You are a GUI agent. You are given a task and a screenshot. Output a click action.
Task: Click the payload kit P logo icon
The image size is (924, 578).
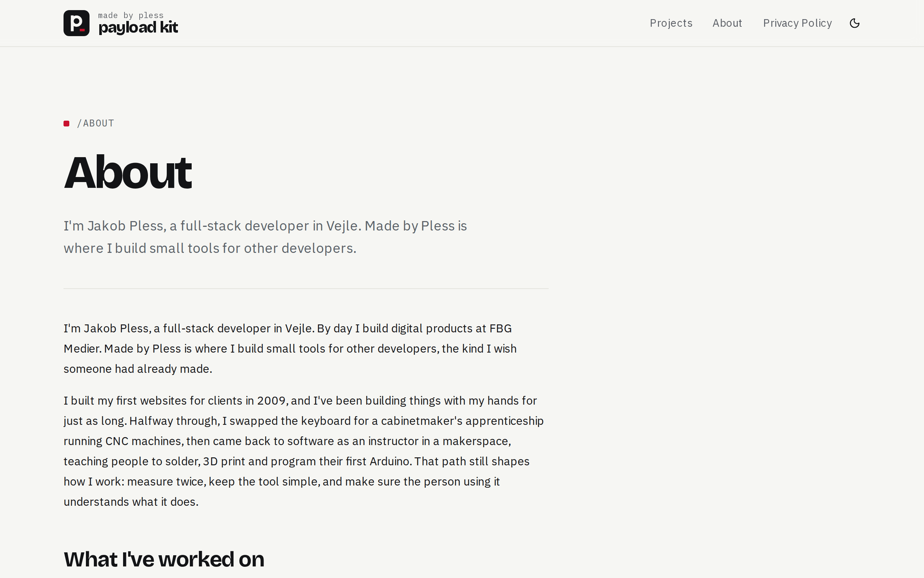tap(77, 23)
